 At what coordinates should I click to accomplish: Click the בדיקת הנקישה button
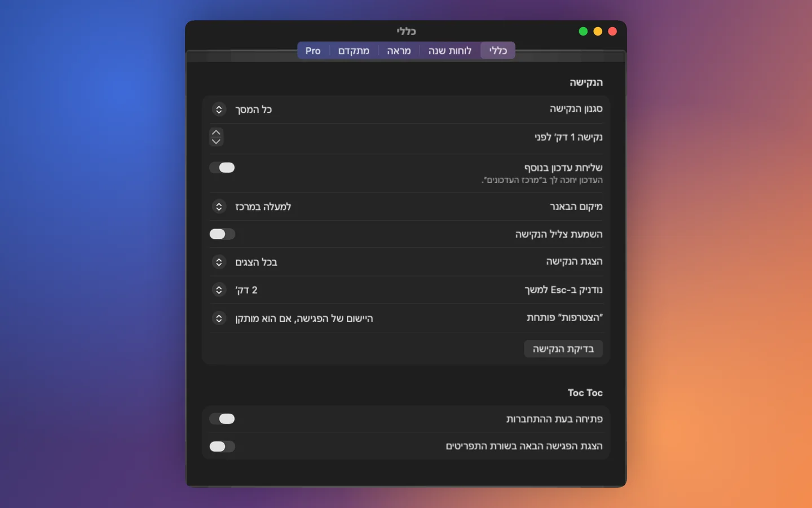563,349
